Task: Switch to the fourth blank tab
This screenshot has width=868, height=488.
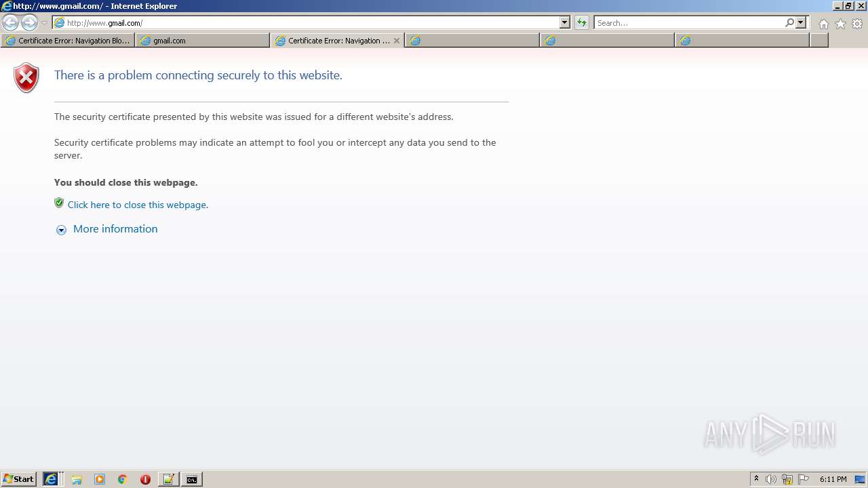Action: (472, 41)
